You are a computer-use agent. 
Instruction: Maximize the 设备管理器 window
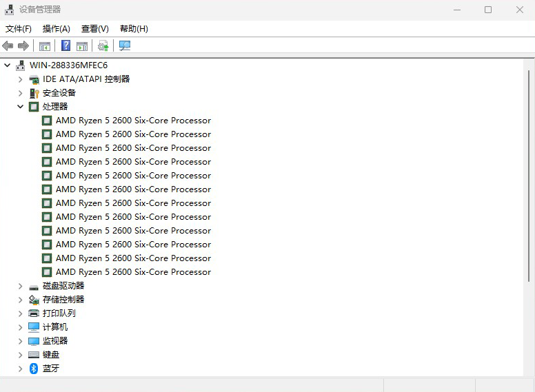pyautogui.click(x=488, y=10)
